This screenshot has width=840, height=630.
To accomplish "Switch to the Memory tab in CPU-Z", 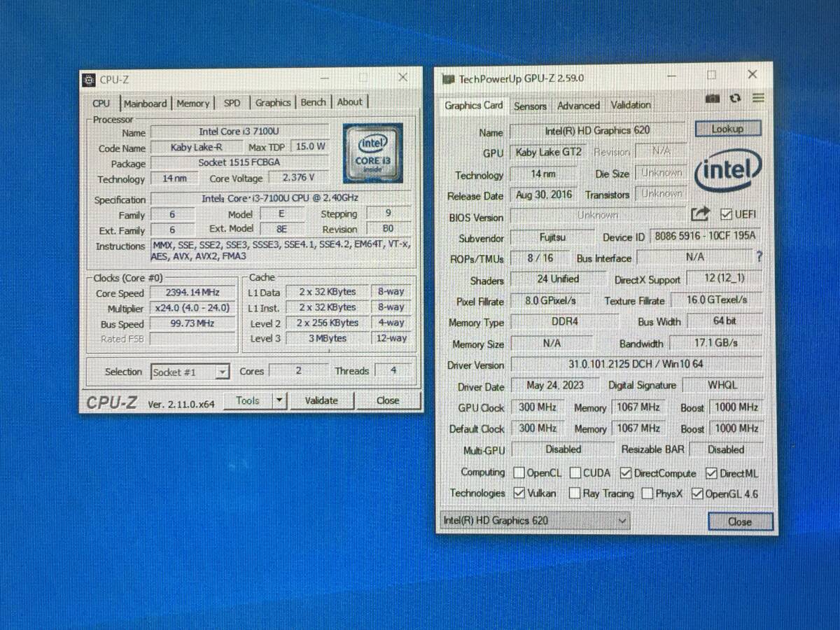I will tap(192, 104).
